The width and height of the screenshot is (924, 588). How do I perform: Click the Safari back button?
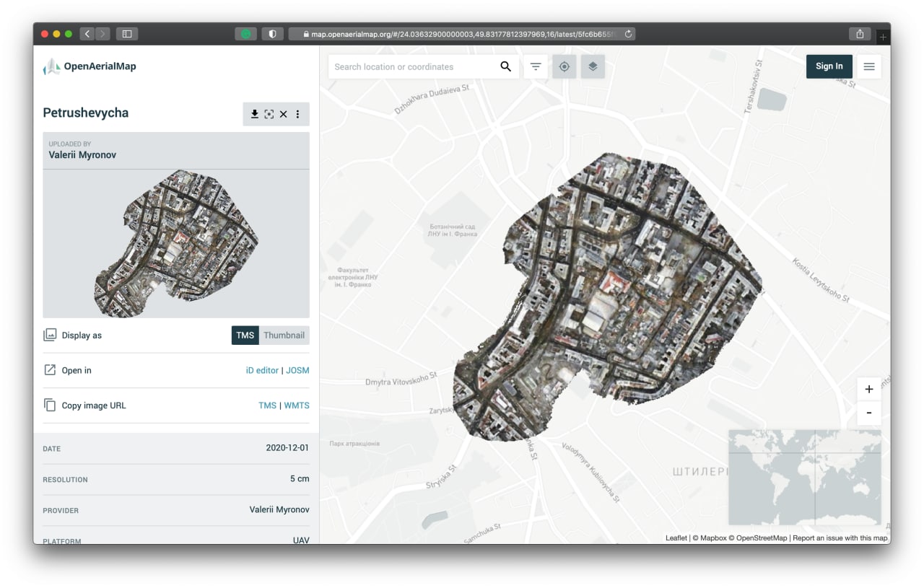click(x=87, y=34)
